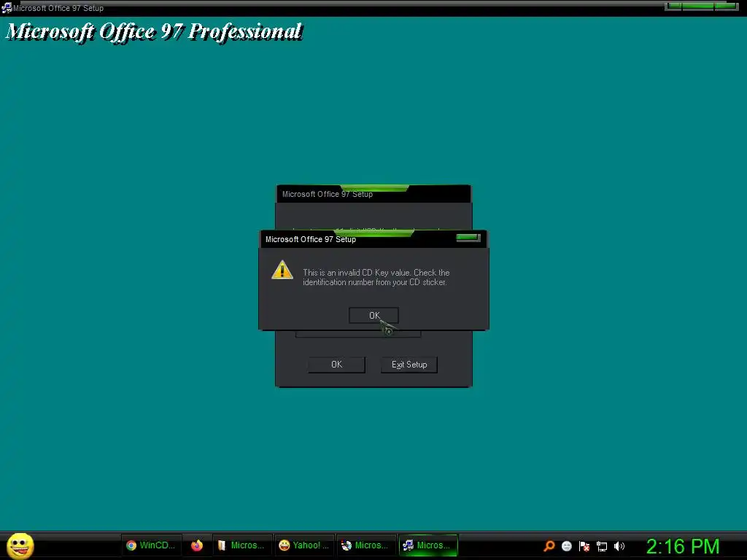Open the network connection tray icon

coord(602,546)
